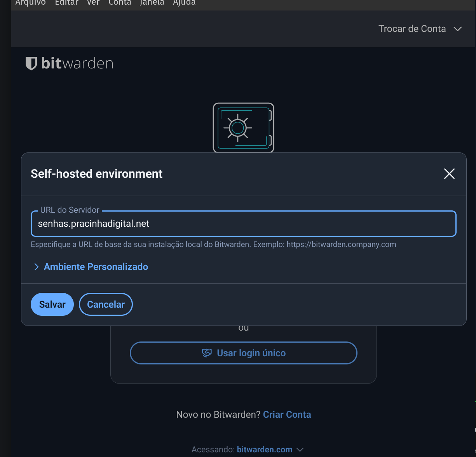
Task: Click Usar login único button
Action: click(243, 353)
